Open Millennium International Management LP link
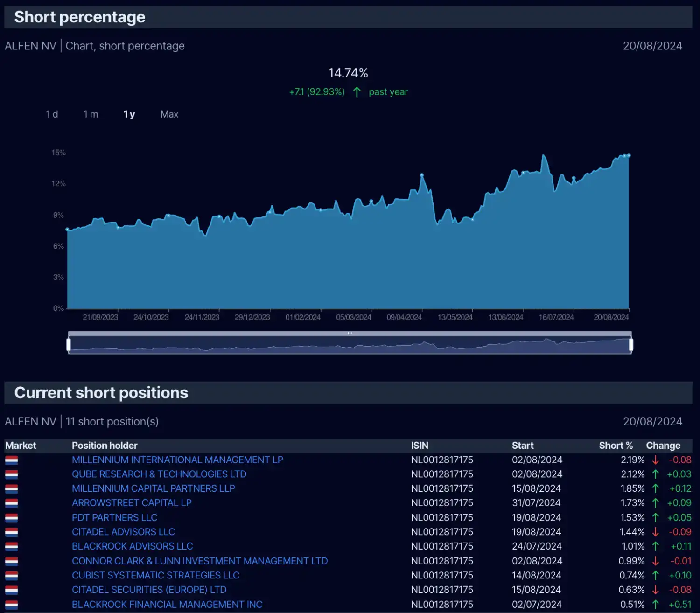The width and height of the screenshot is (700, 613). pos(177,460)
